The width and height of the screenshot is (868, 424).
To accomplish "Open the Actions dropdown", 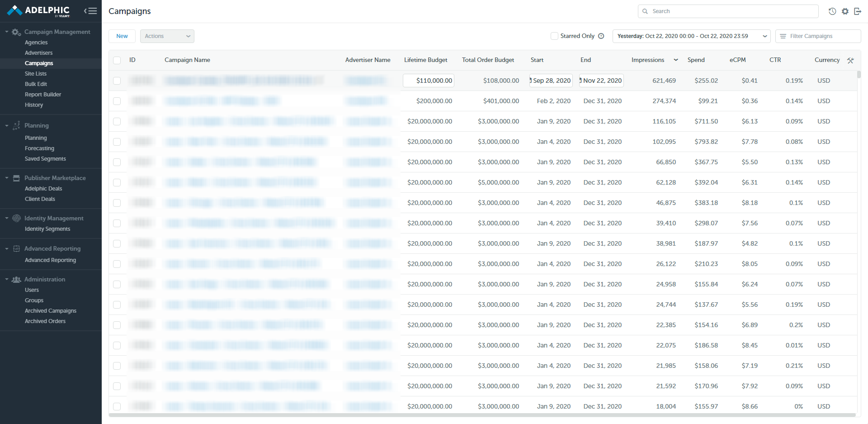I will point(167,36).
